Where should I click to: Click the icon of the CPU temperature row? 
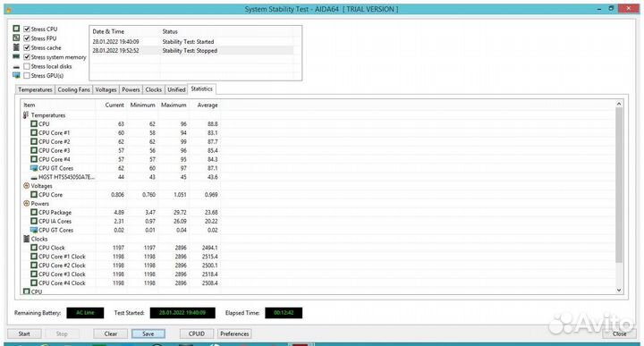pos(34,123)
